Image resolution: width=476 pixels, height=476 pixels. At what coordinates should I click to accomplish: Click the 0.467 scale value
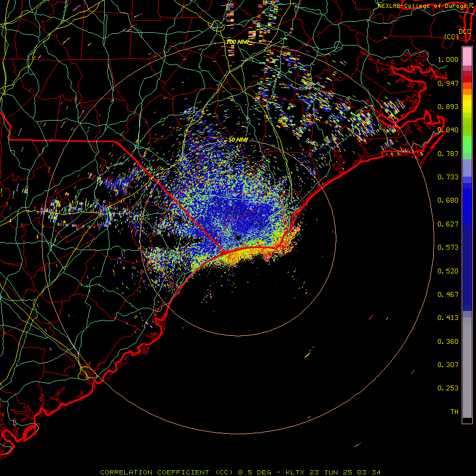click(x=448, y=295)
